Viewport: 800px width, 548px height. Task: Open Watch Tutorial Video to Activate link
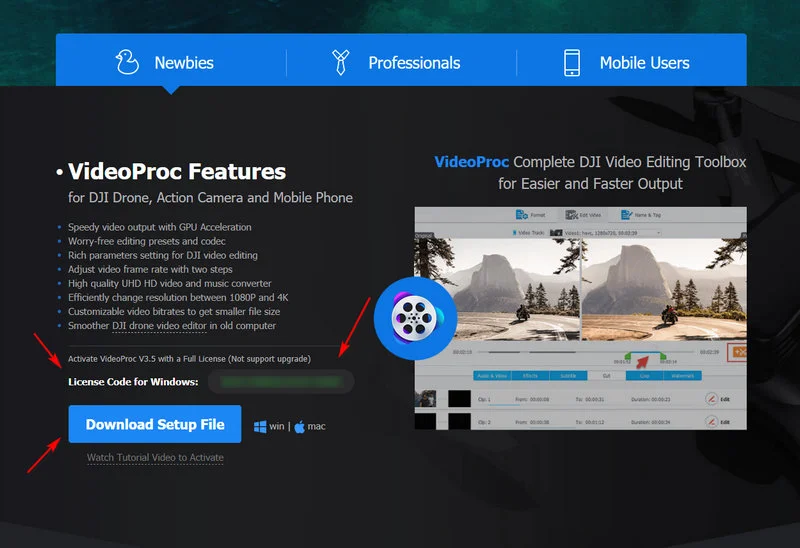(155, 458)
